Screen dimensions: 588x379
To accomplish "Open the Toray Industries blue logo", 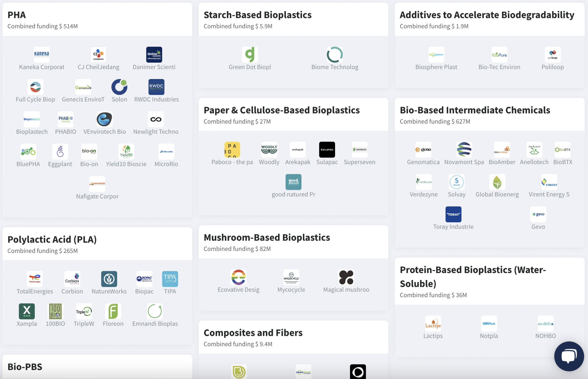I will coord(453,214).
